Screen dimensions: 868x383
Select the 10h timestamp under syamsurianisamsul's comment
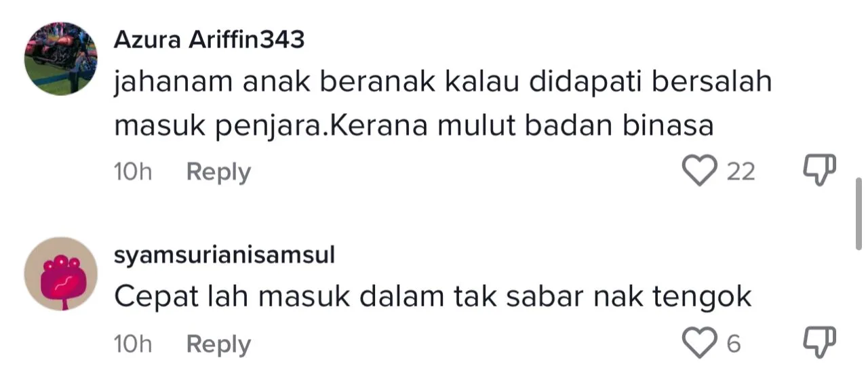(133, 345)
